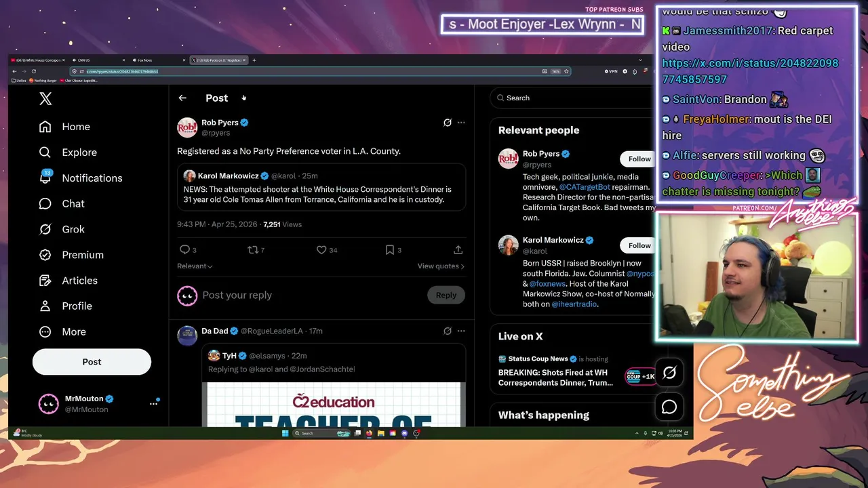Image resolution: width=868 pixels, height=488 pixels.
Task: Open the quoted Karol Markowicz post
Action: click(321, 187)
